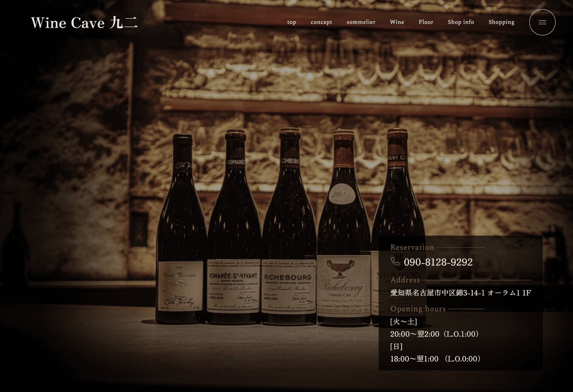Viewport: 573px width, 392px height.
Task: Call reservation number 090-8128-9292
Action: coord(438,262)
